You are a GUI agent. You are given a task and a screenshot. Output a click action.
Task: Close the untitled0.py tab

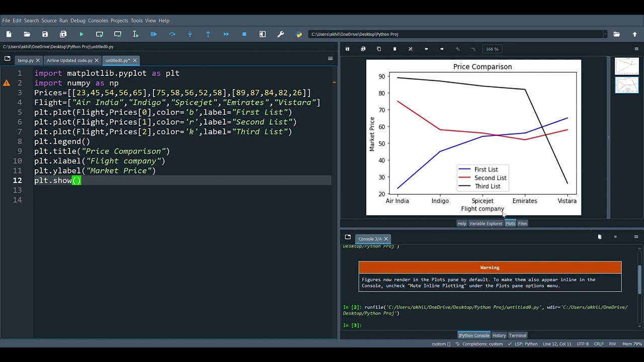134,60
